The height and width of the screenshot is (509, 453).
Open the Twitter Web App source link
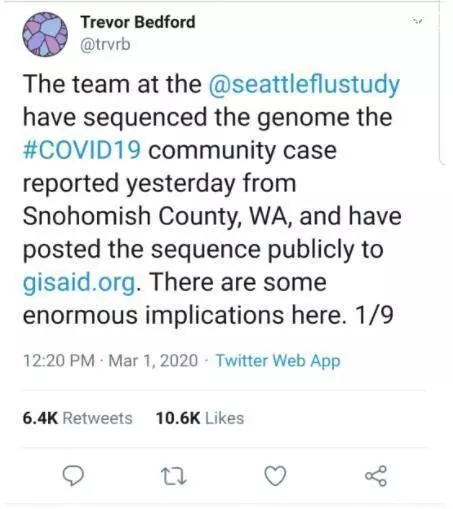point(278,361)
